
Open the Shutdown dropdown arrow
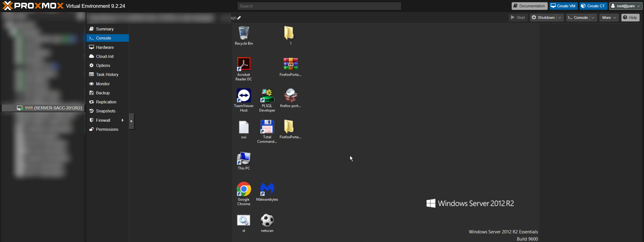coord(560,18)
